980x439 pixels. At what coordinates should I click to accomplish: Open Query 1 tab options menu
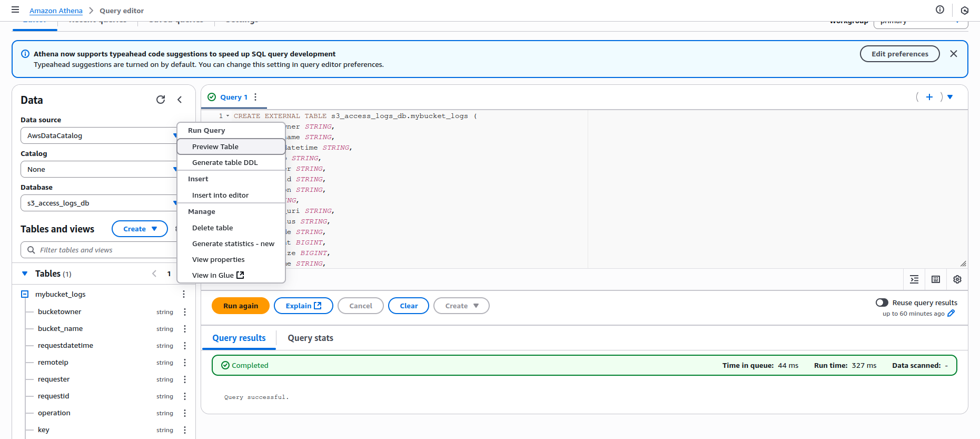255,97
